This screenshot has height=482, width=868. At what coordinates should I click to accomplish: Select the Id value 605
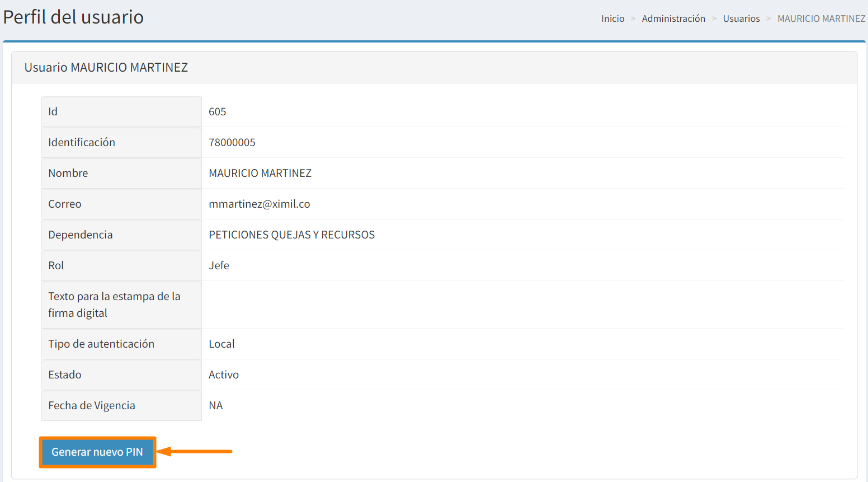(x=217, y=112)
